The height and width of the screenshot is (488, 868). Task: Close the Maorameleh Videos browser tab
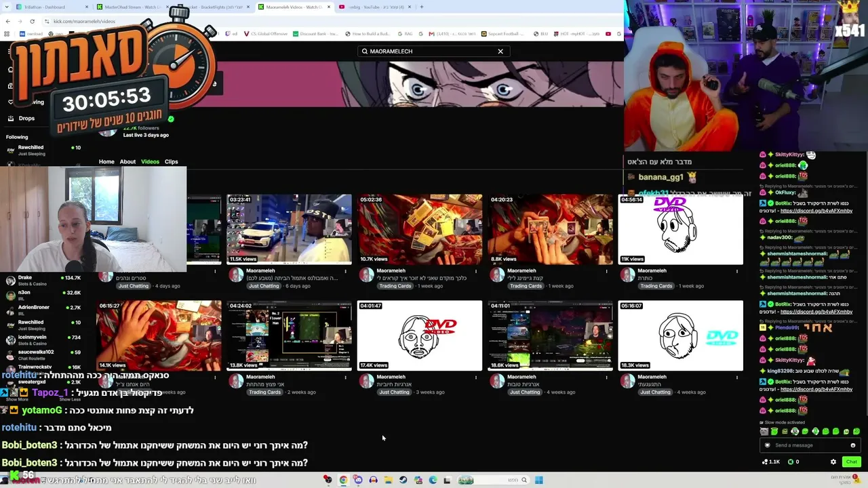[x=329, y=7]
